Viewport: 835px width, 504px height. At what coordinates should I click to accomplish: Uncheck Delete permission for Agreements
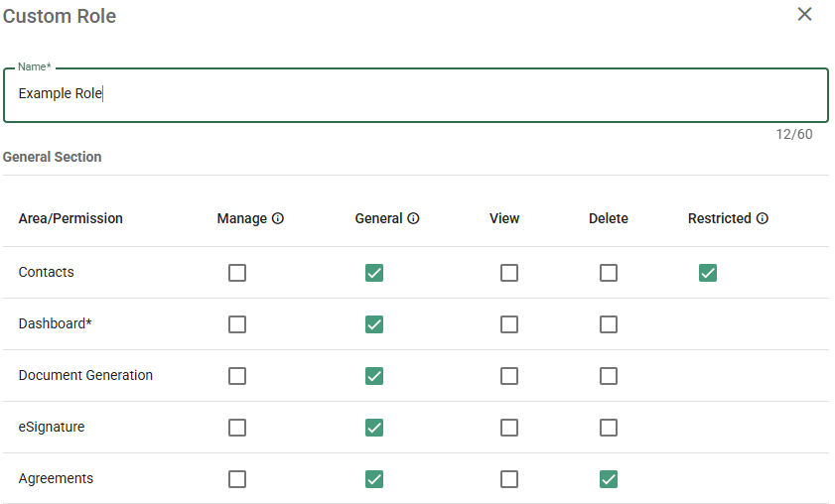[609, 479]
